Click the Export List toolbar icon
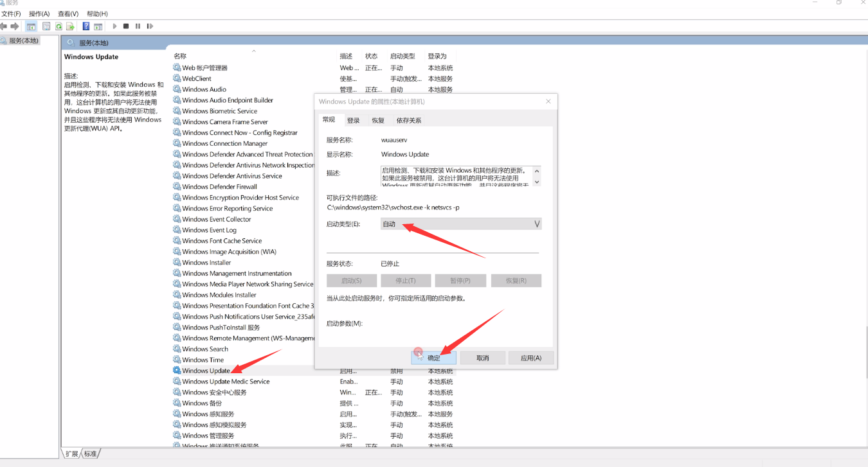This screenshot has width=868, height=467. coord(70,26)
